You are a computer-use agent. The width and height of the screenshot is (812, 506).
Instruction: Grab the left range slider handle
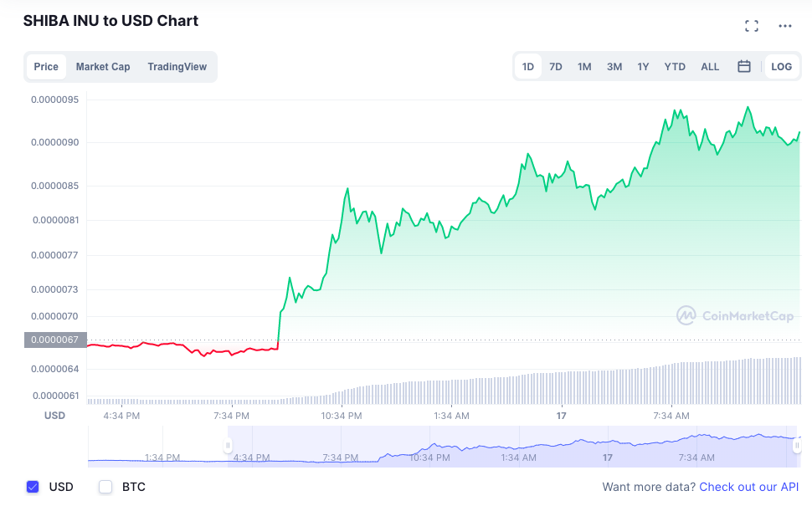coord(228,446)
